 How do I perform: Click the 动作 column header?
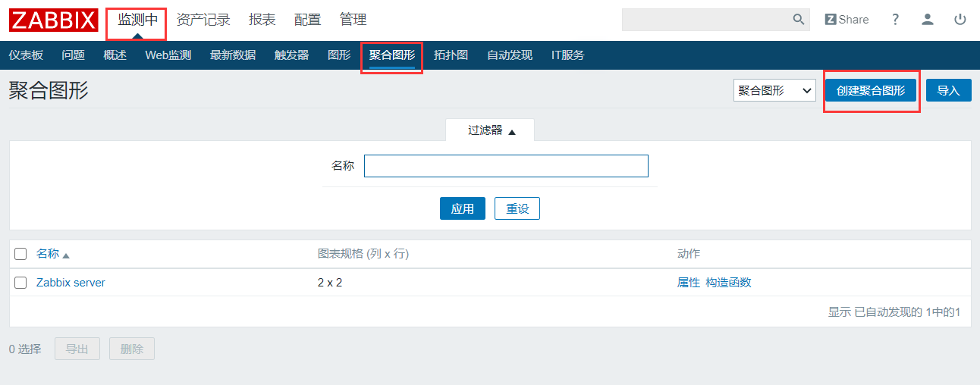[689, 254]
